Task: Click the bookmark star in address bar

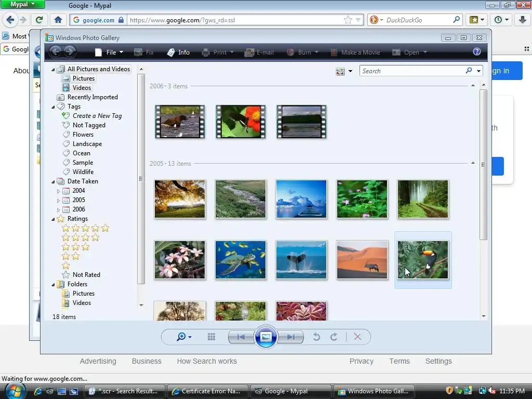Action: pos(348,20)
